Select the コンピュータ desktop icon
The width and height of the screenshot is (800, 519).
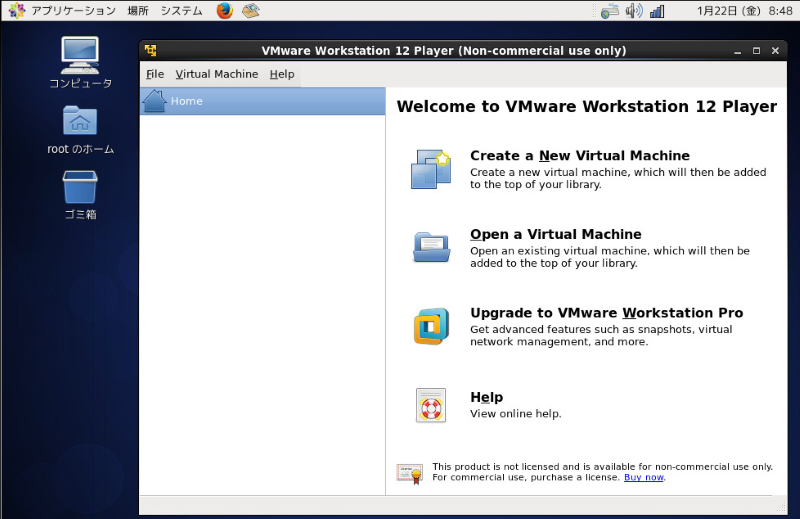pyautogui.click(x=80, y=62)
